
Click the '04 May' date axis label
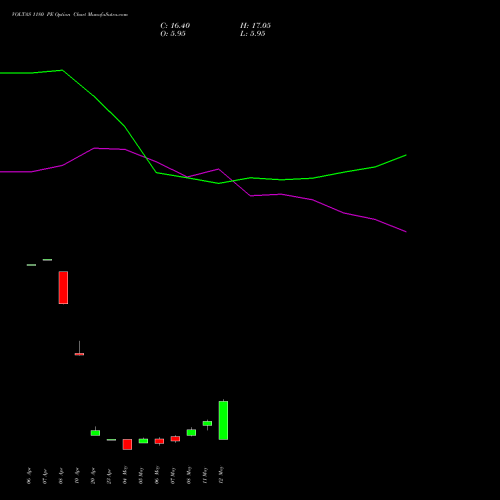click(125, 475)
